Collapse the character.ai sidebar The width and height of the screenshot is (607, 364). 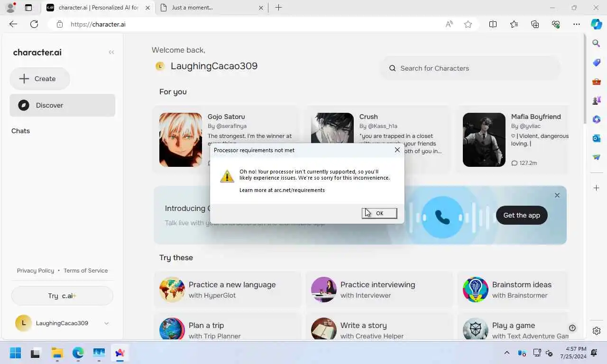(111, 52)
